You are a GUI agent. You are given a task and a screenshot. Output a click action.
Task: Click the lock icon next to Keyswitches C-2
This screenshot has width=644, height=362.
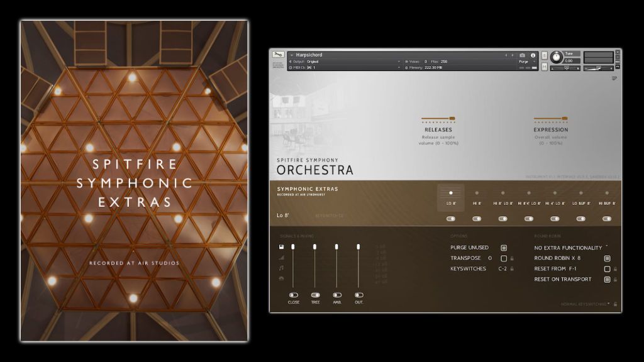[512, 269]
